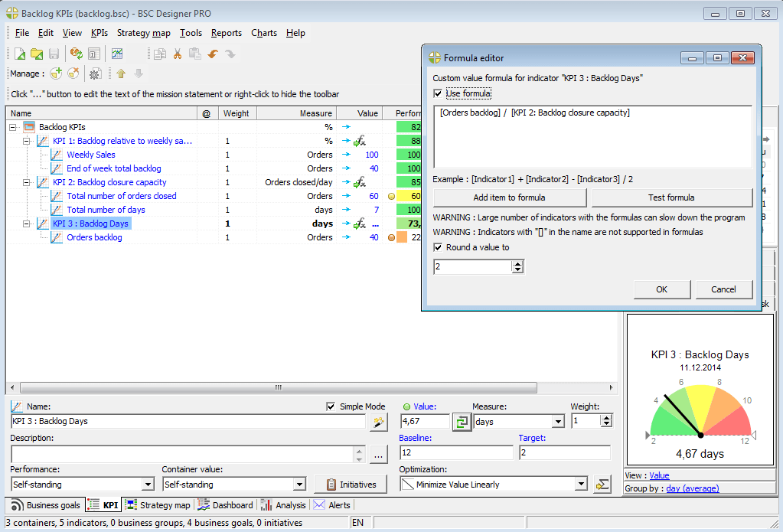Click inside the formula text area
Screen dimensions: 783x532
(x=592, y=137)
